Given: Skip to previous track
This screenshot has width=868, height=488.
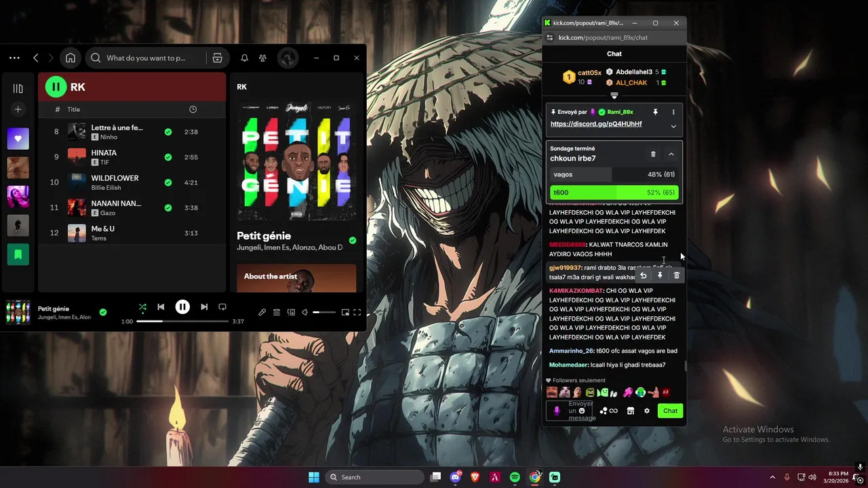Looking at the screenshot, I should click(x=161, y=307).
